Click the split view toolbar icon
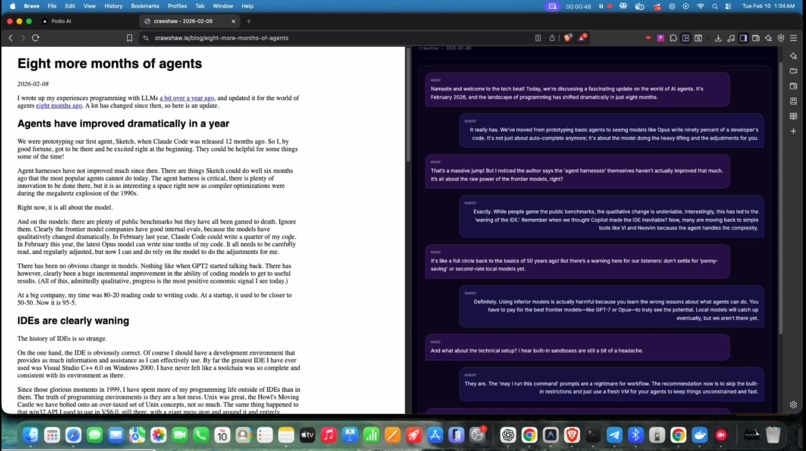 click(x=686, y=38)
